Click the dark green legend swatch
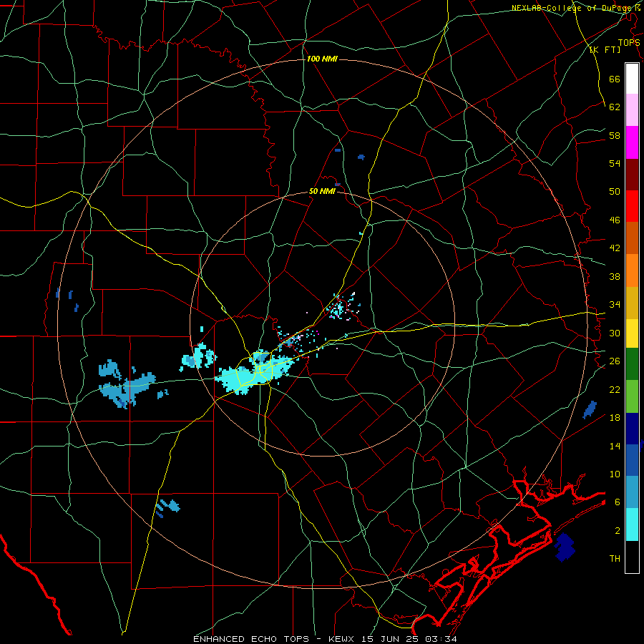The height and width of the screenshot is (644, 644). [x=632, y=364]
